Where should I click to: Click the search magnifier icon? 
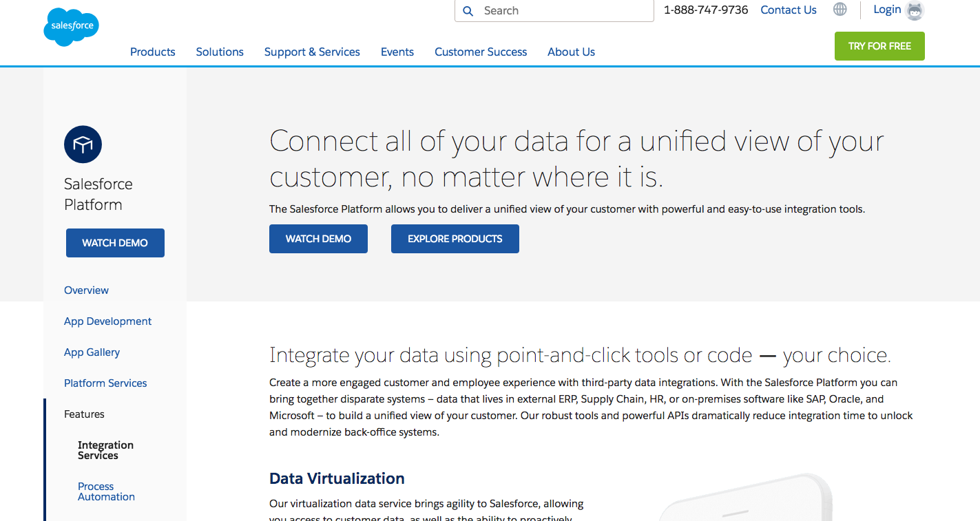[468, 11]
